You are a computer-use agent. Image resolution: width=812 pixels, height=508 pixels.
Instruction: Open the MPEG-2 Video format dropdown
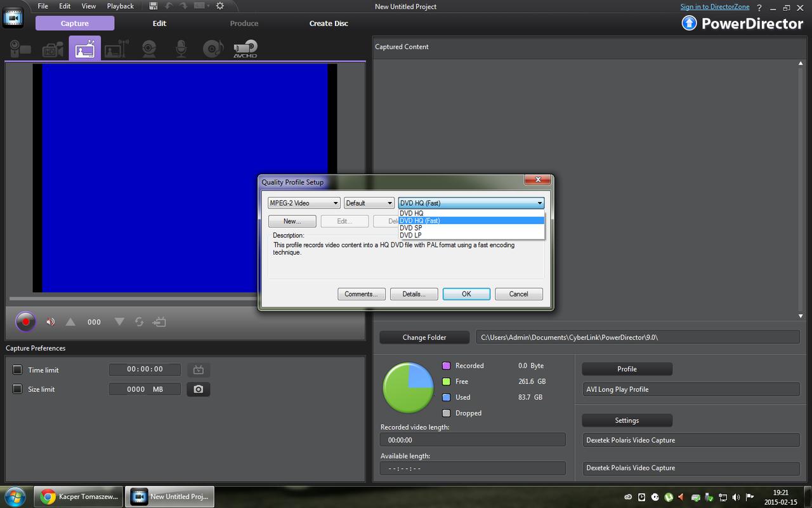304,203
